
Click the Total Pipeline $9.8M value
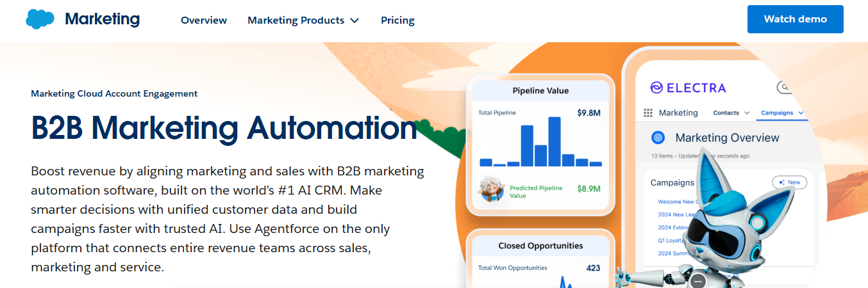(588, 113)
